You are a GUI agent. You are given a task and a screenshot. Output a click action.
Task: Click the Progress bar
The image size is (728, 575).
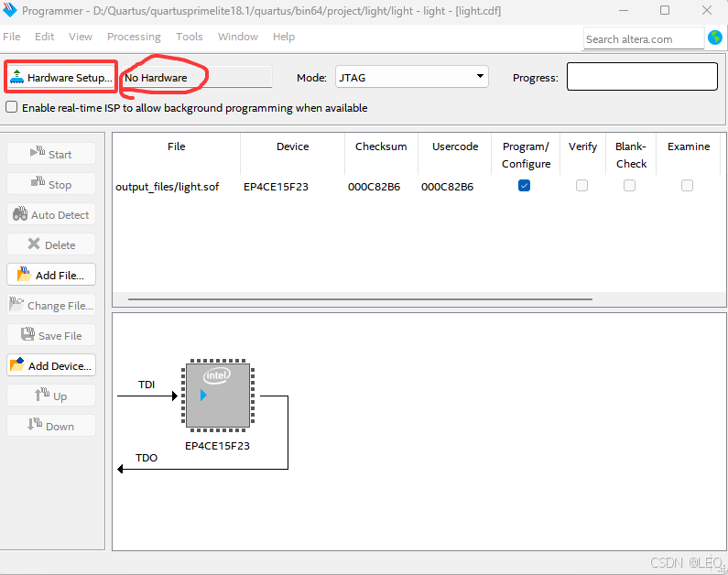click(x=642, y=77)
